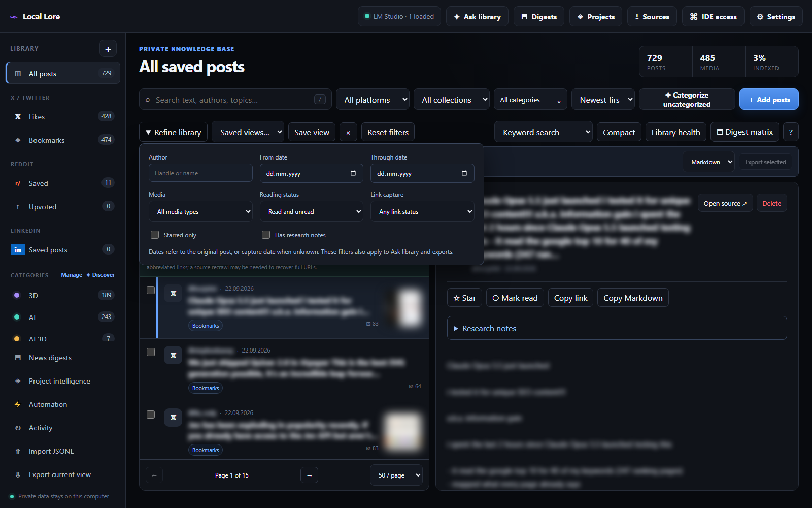Open the help question mark button
The height and width of the screenshot is (508, 812).
791,132
